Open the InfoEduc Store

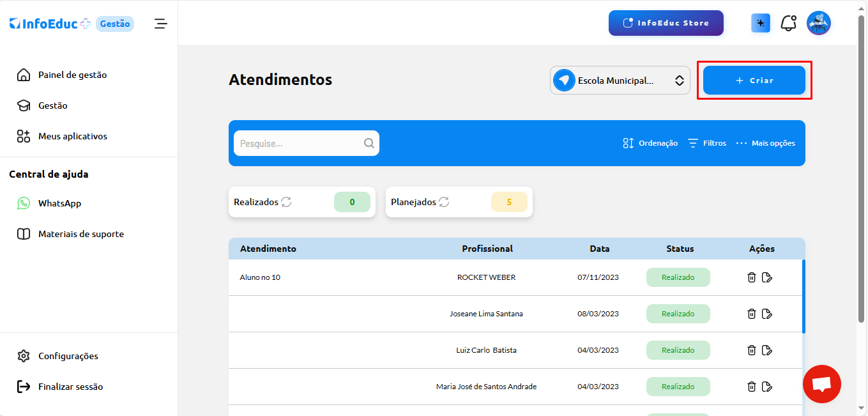(x=666, y=23)
